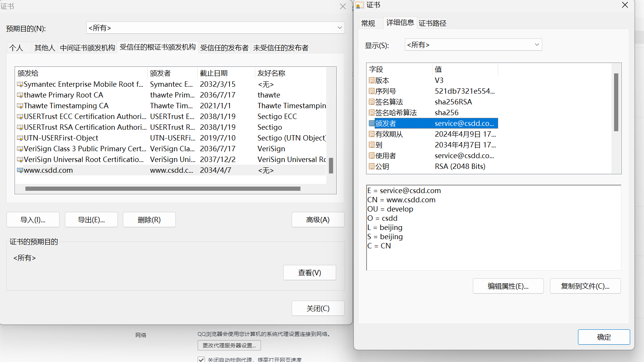Click the 导出(E)... button
Image resolution: width=644 pixels, height=362 pixels.
(x=91, y=220)
